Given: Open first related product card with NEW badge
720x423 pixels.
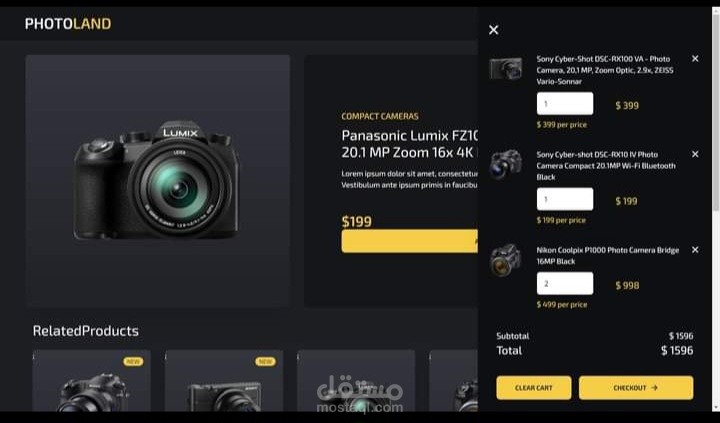Looking at the screenshot, I should tap(92, 382).
